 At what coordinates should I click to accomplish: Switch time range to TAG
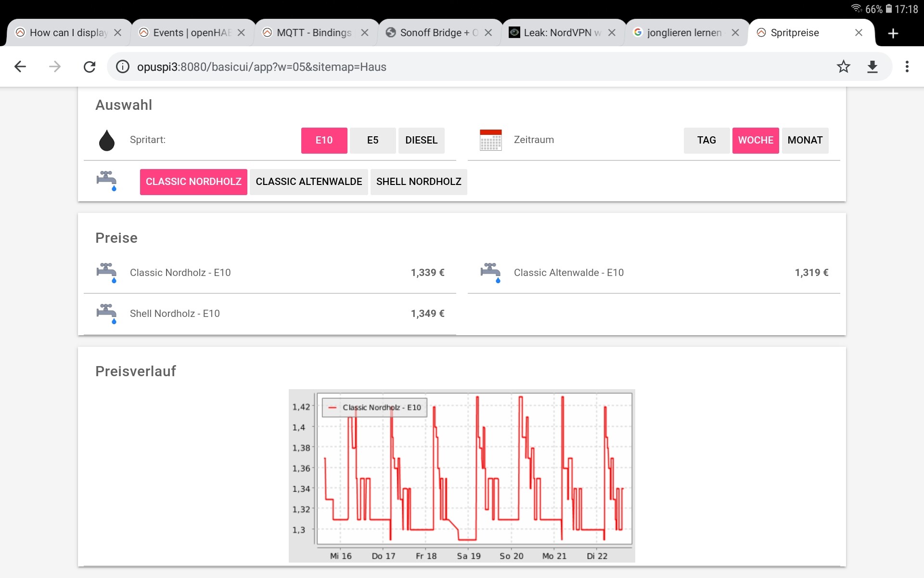tap(706, 140)
